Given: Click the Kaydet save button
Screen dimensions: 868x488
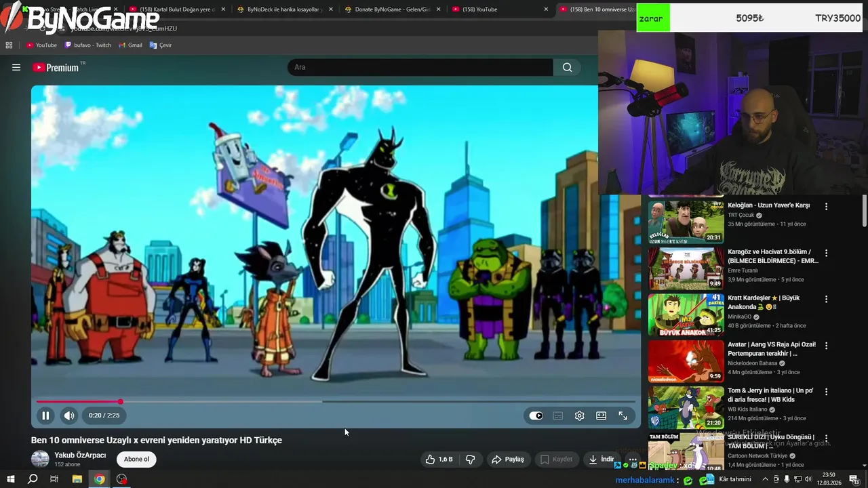Looking at the screenshot, I should (556, 460).
